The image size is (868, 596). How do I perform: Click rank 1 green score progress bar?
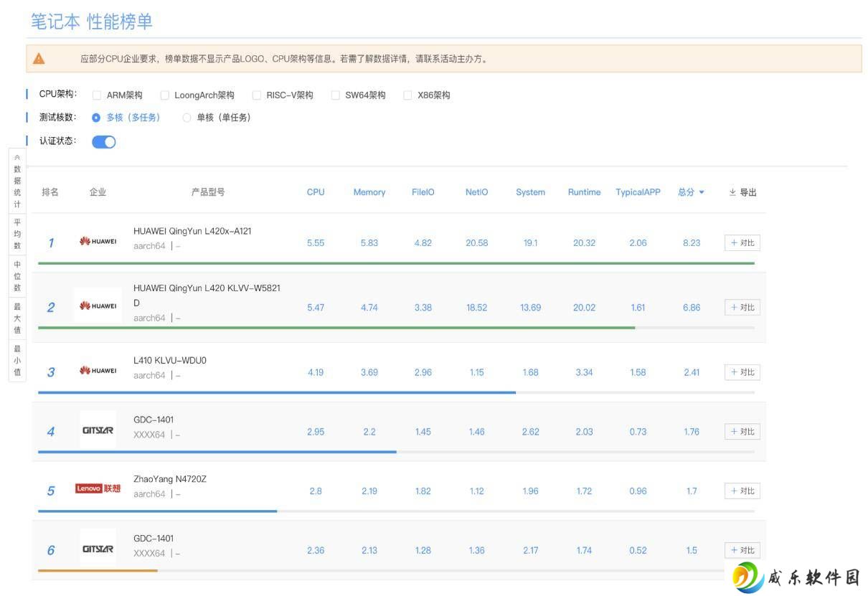[x=396, y=263]
